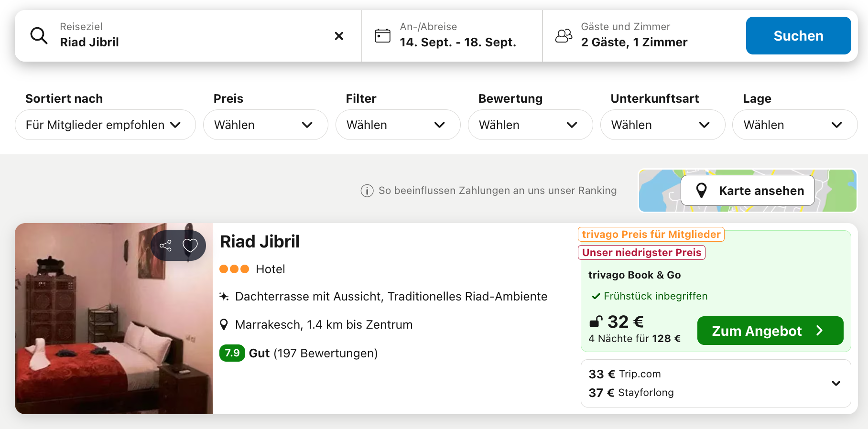Click the guests and rooms people icon
Screen dimensions: 868x429
pos(564,36)
